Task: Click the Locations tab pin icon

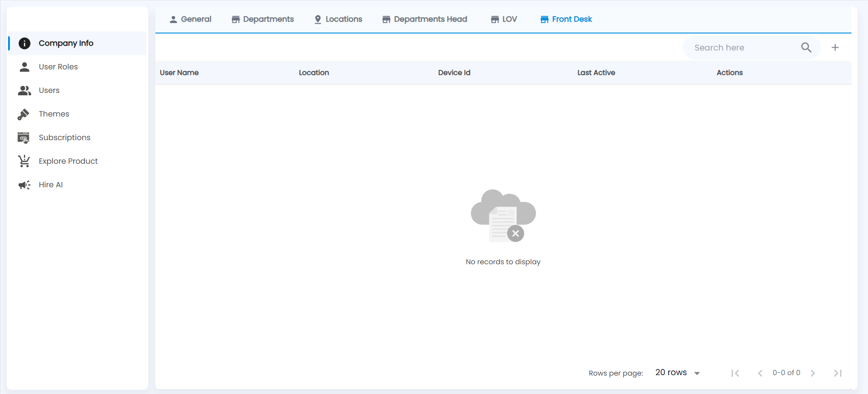Action: coord(318,19)
